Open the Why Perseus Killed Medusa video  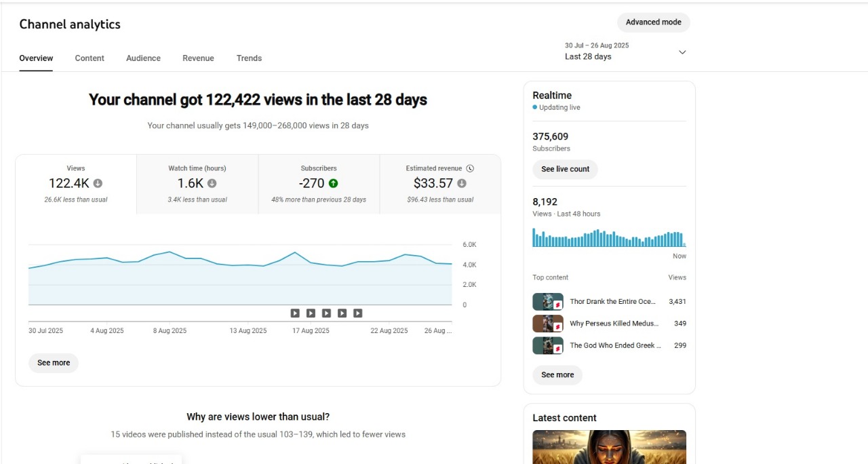(x=614, y=324)
